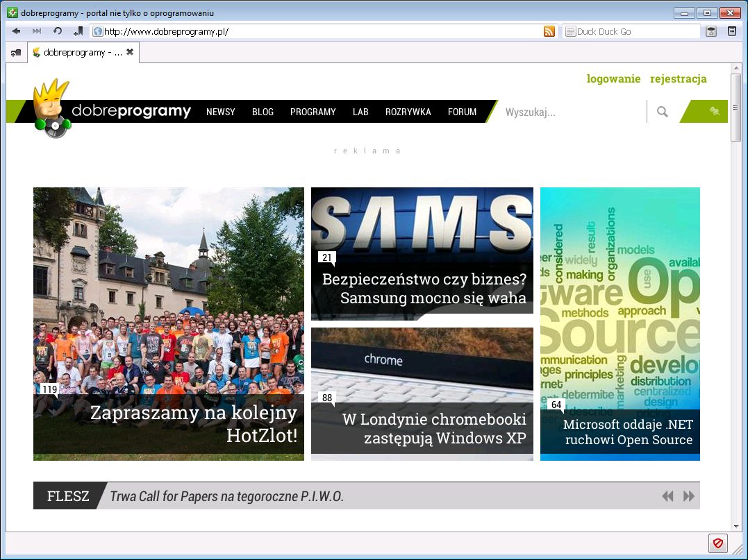The height and width of the screenshot is (560, 748).
Task: Open the tab overview icon left of tabs
Action: [16, 53]
